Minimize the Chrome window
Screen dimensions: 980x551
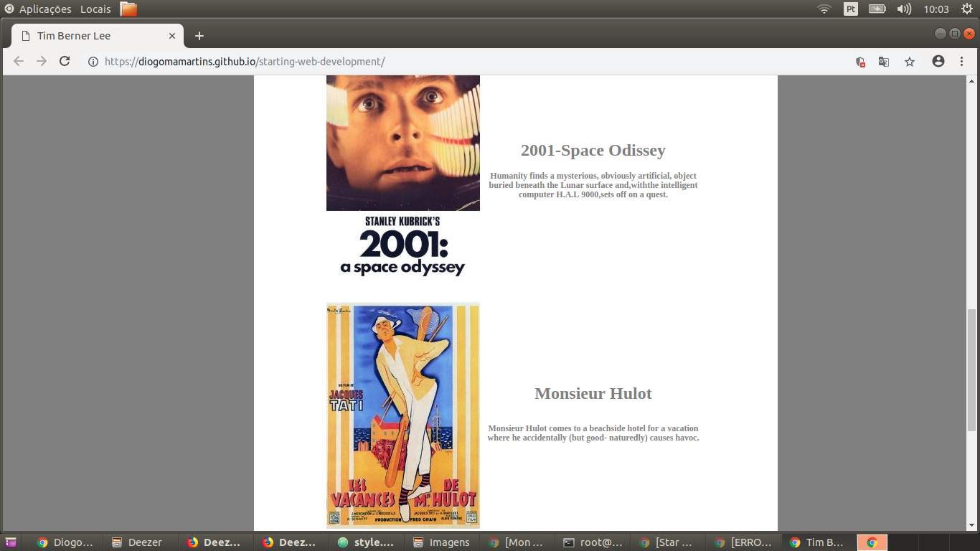click(941, 34)
